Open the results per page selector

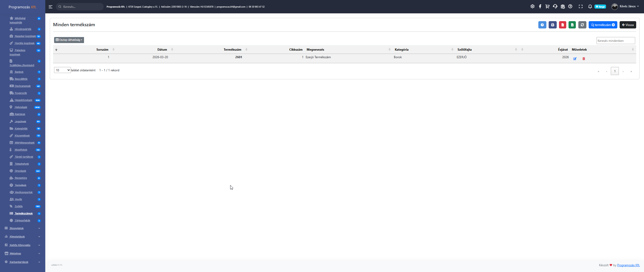coord(62,70)
